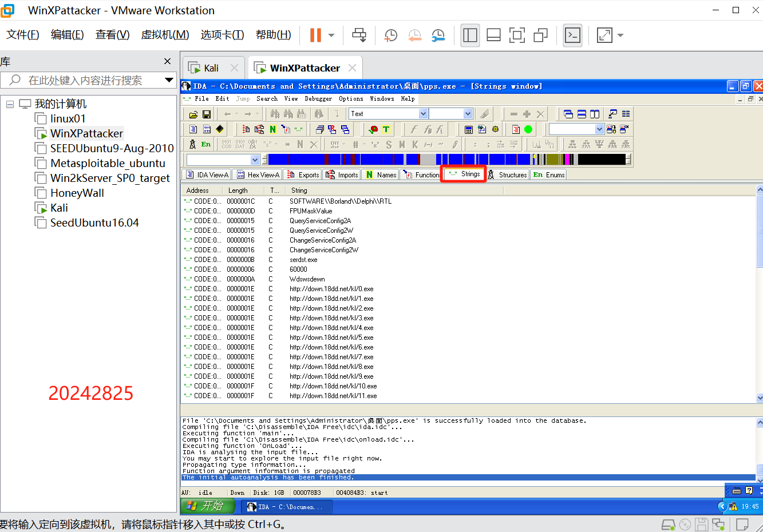
Task: Open the snapshot manager wrench-clock icon
Action: 438,35
